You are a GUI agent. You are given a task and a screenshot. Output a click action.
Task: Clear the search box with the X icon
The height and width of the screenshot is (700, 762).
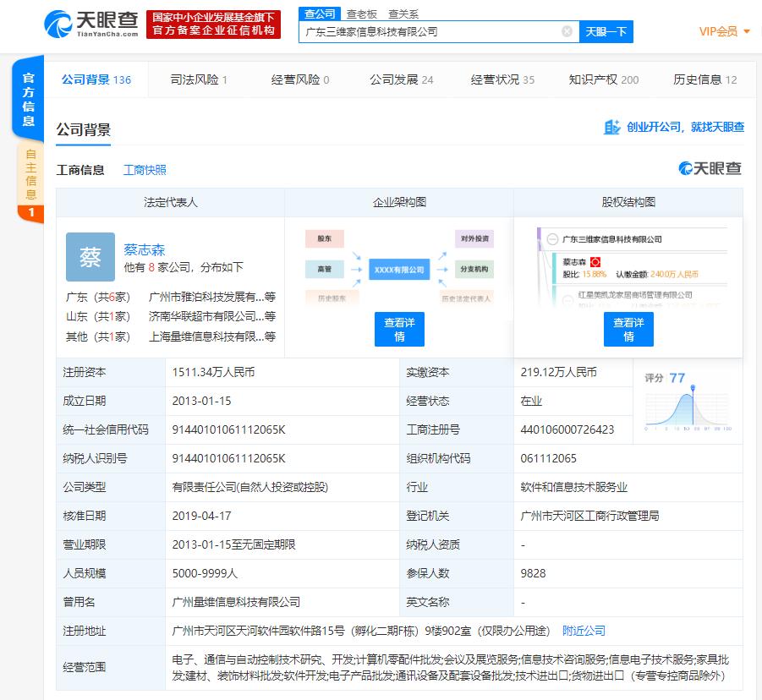tap(567, 31)
